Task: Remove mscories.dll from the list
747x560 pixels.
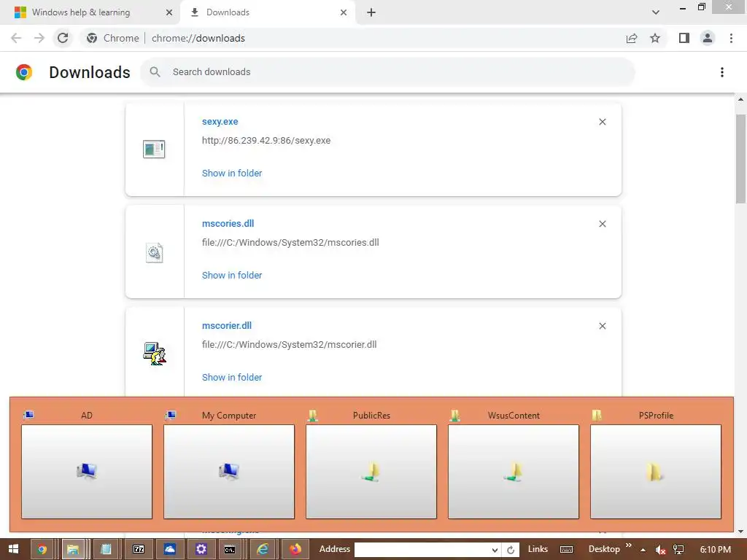Action: pos(602,224)
